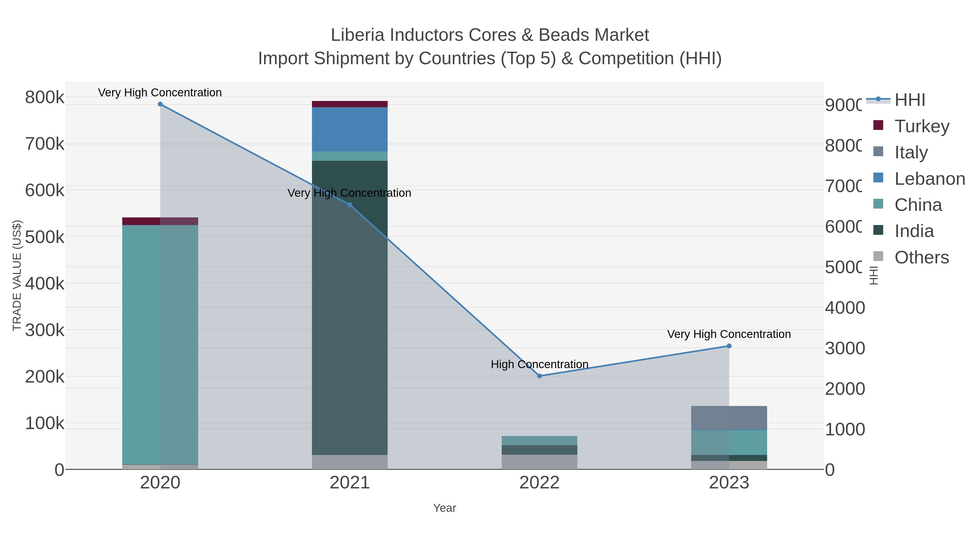This screenshot has width=980, height=551.
Task: Click the Very High Concentration label over 2020
Action: pos(160,93)
